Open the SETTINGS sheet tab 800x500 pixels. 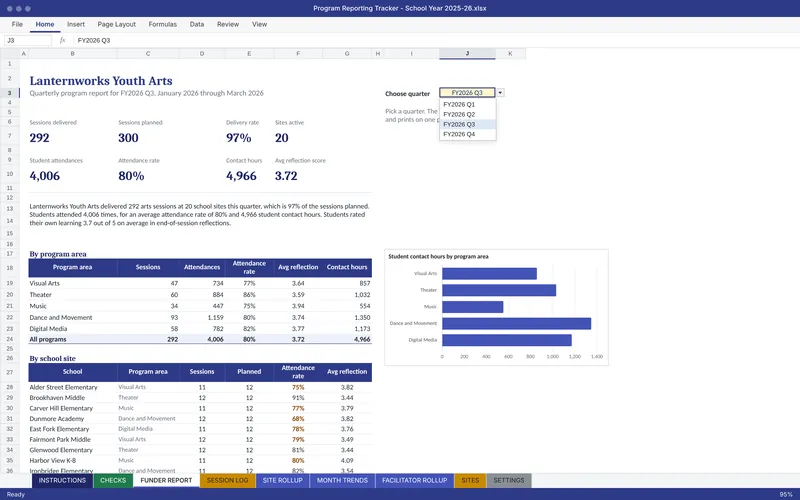click(509, 481)
